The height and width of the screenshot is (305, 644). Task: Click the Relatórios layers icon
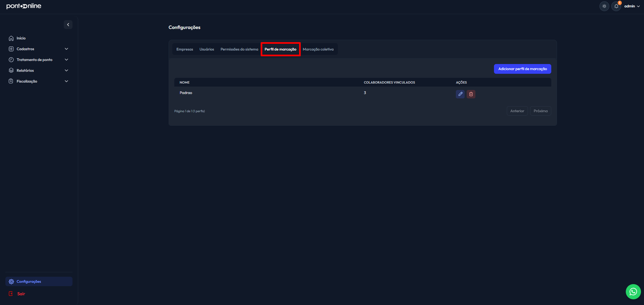coord(11,70)
